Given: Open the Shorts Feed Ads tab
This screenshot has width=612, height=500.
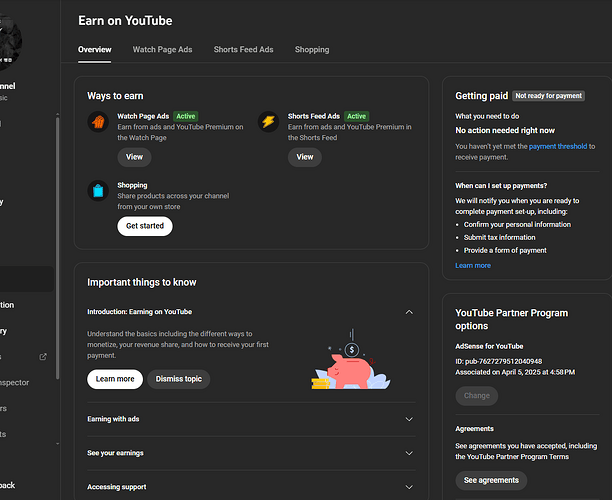Looking at the screenshot, I should click(x=243, y=50).
